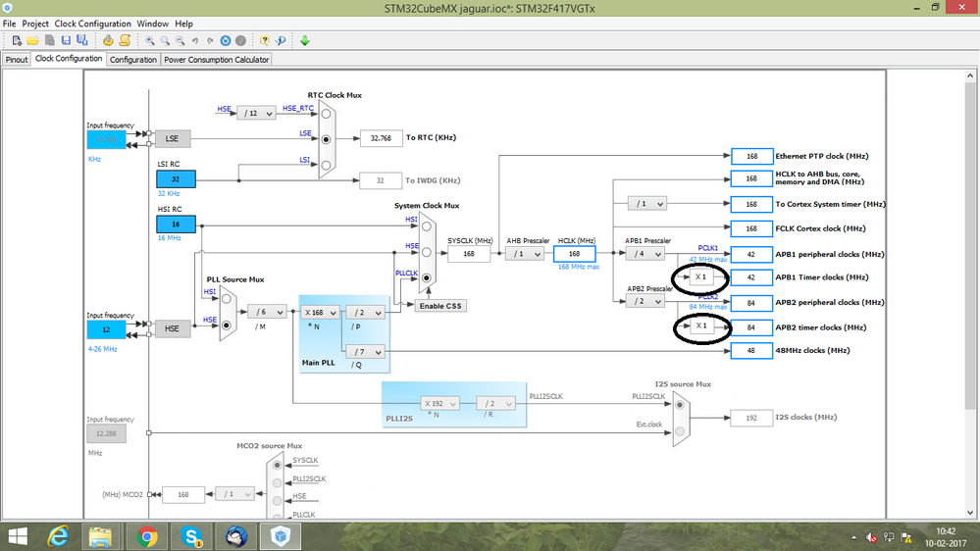The width and height of the screenshot is (980, 551).
Task: Open the Project menu
Action: click(x=35, y=24)
